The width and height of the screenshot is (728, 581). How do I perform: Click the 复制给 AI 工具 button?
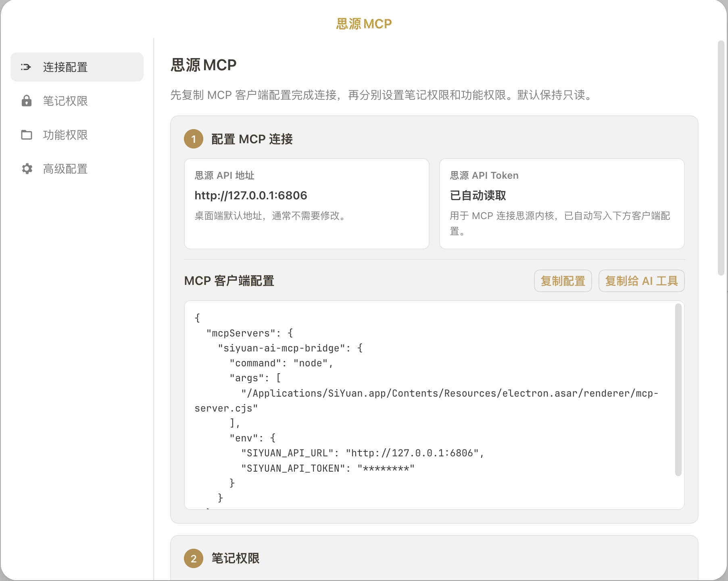(641, 281)
